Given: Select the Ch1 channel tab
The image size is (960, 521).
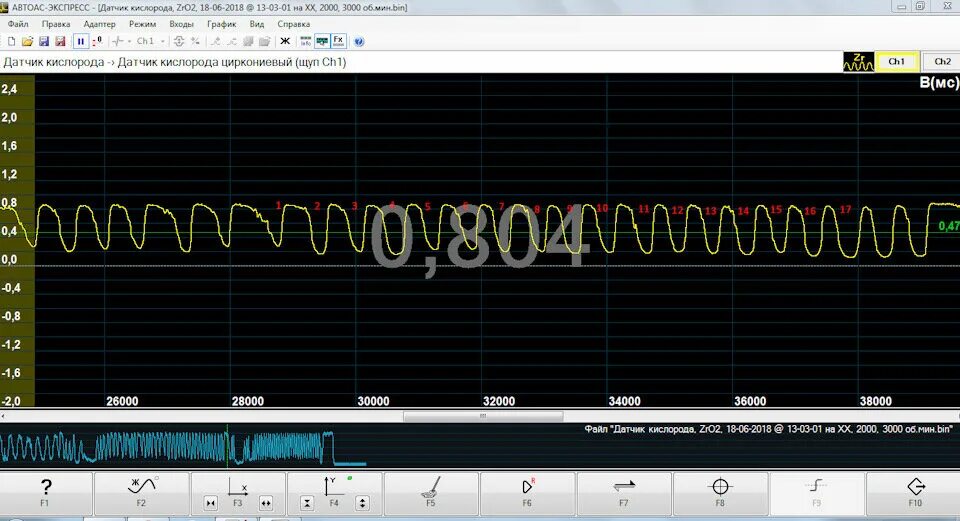Looking at the screenshot, I should 896,62.
